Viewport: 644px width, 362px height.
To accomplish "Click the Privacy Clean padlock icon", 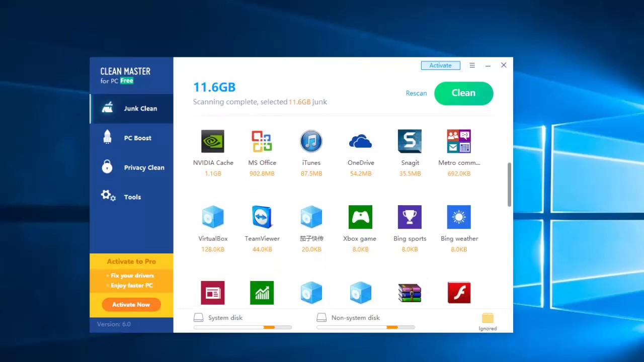I will [107, 166].
